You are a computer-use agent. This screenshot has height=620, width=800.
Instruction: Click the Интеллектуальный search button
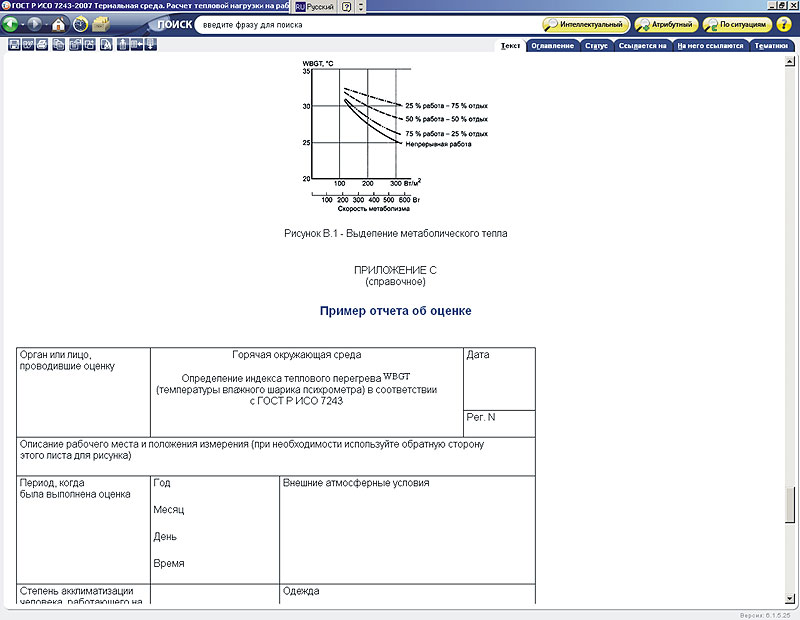[586, 24]
